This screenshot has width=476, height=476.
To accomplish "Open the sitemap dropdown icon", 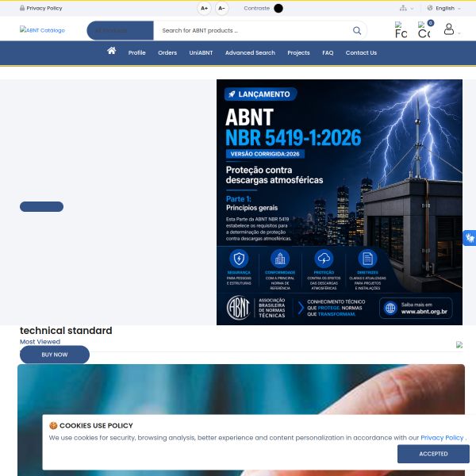I will click(x=406, y=8).
